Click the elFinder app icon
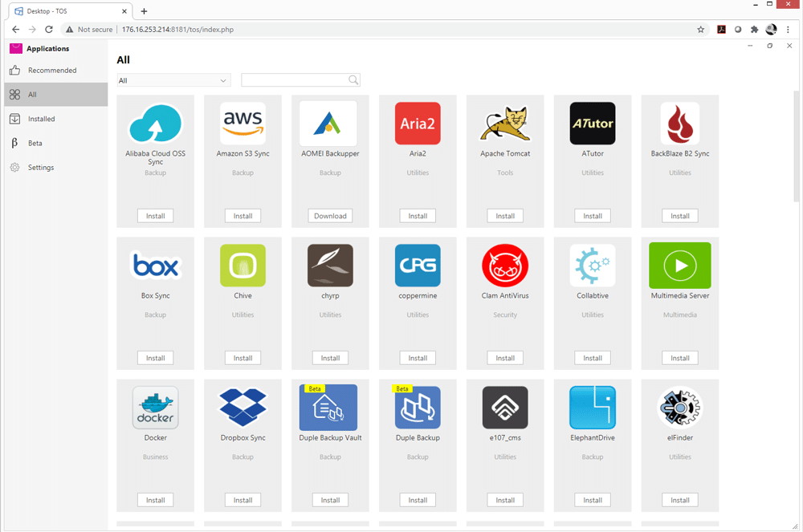The width and height of the screenshot is (803, 532). tap(680, 407)
